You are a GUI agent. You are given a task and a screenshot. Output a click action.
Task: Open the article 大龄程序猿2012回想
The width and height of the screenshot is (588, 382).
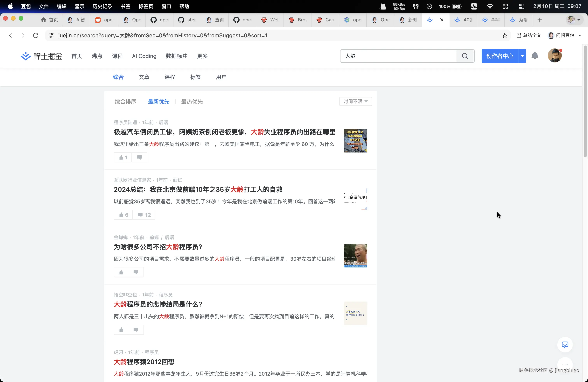pyautogui.click(x=144, y=362)
